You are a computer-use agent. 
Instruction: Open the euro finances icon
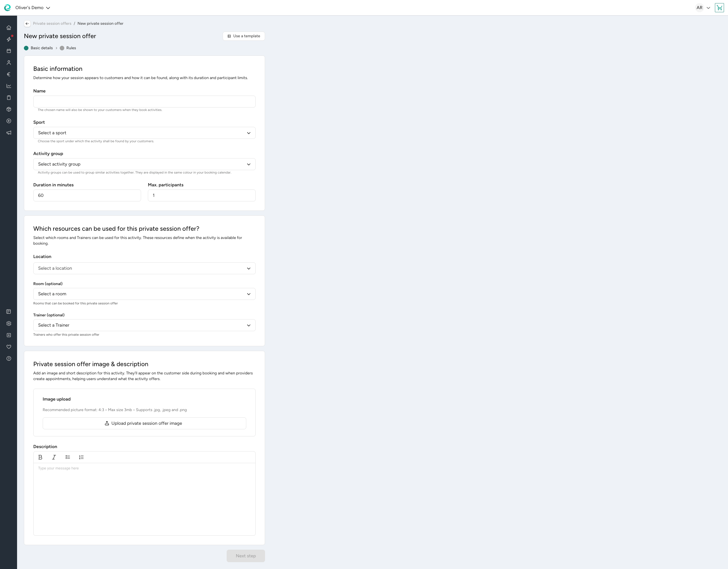[9, 74]
